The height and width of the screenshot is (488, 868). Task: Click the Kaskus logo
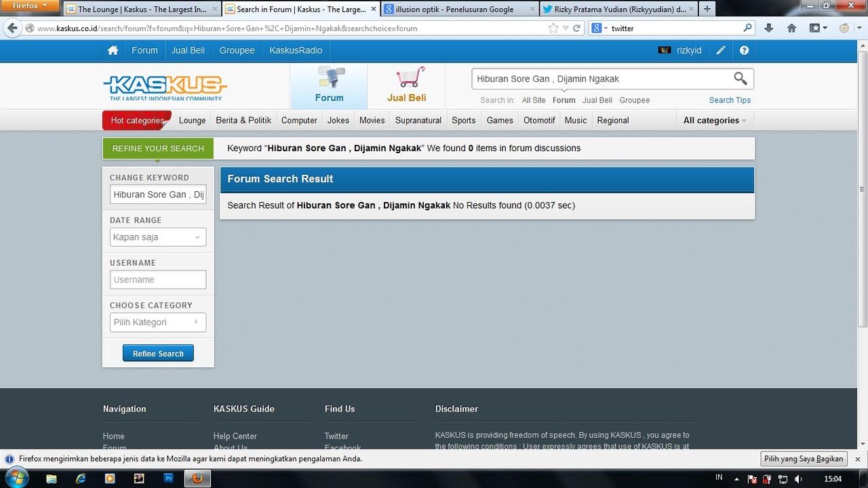pos(165,87)
